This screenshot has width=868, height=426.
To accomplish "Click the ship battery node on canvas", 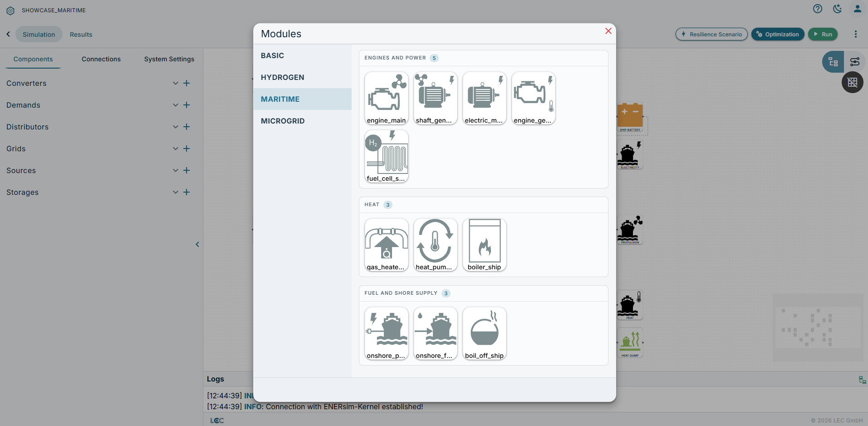I will click(x=630, y=117).
